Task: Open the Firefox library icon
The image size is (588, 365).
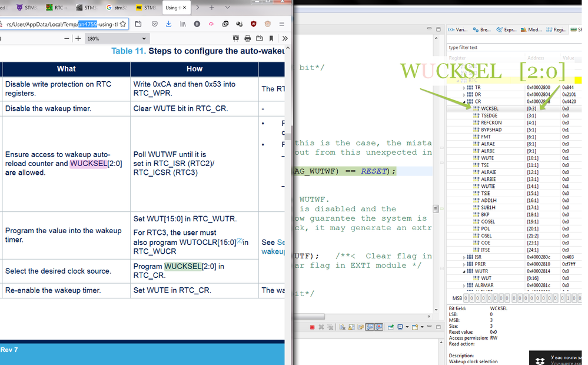Action: tap(182, 24)
